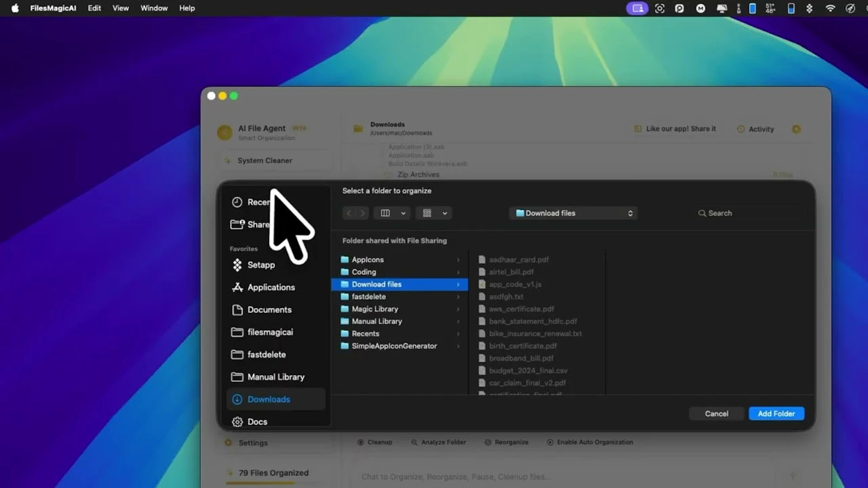
Task: Select the Coding folder
Action: (x=400, y=272)
